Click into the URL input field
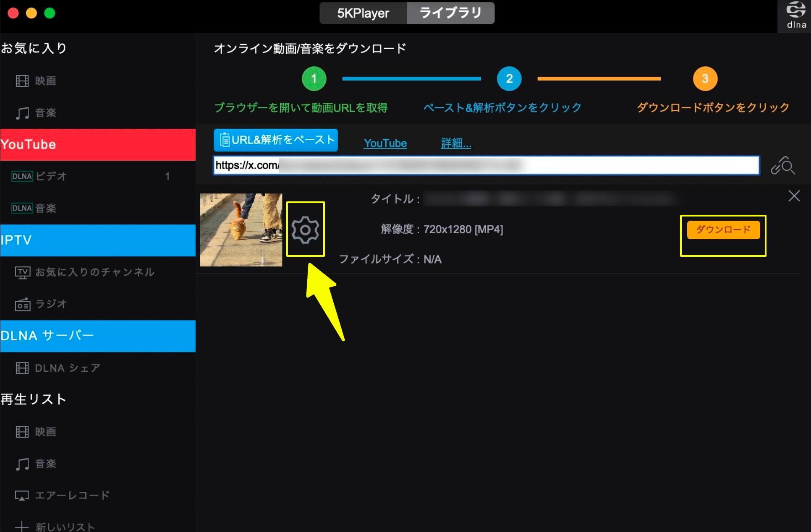This screenshot has height=532, width=811. pos(487,165)
